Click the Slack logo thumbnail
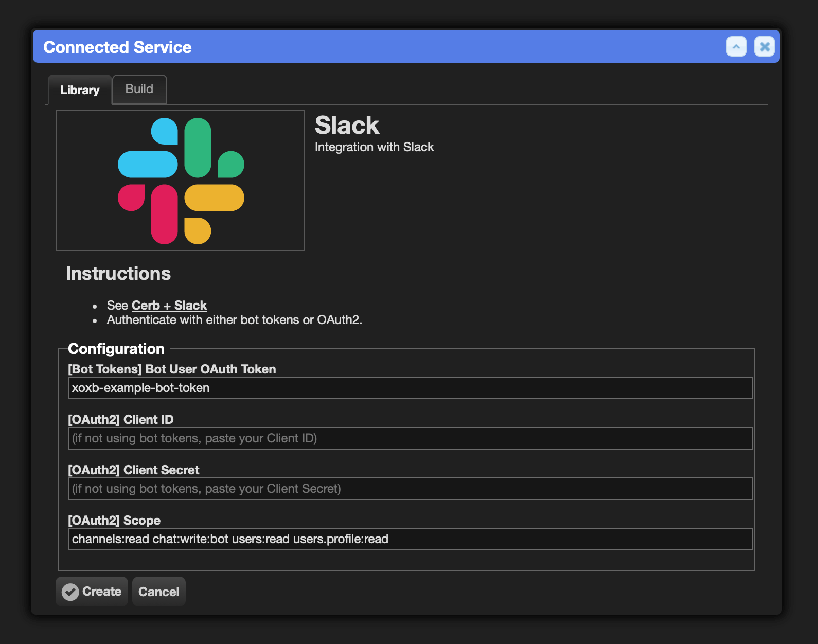818x644 pixels. 180,181
